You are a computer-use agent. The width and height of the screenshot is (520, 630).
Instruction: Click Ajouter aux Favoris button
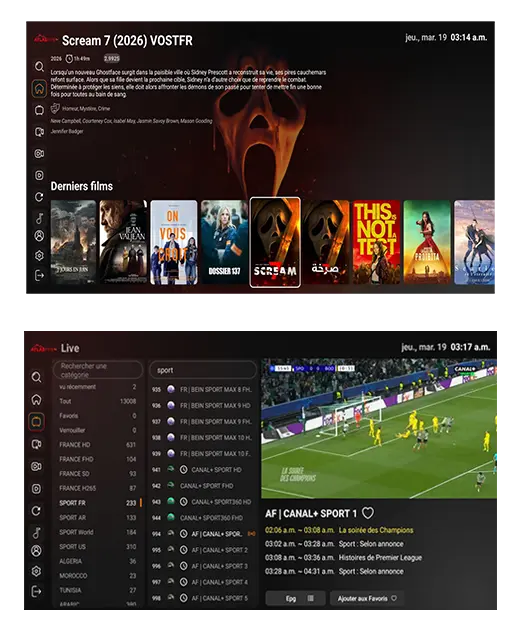click(x=367, y=598)
